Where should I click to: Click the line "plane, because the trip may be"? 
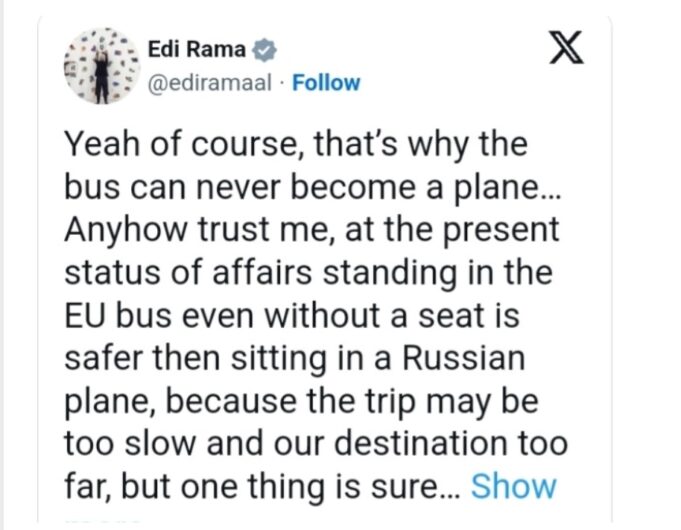pyautogui.click(x=301, y=402)
